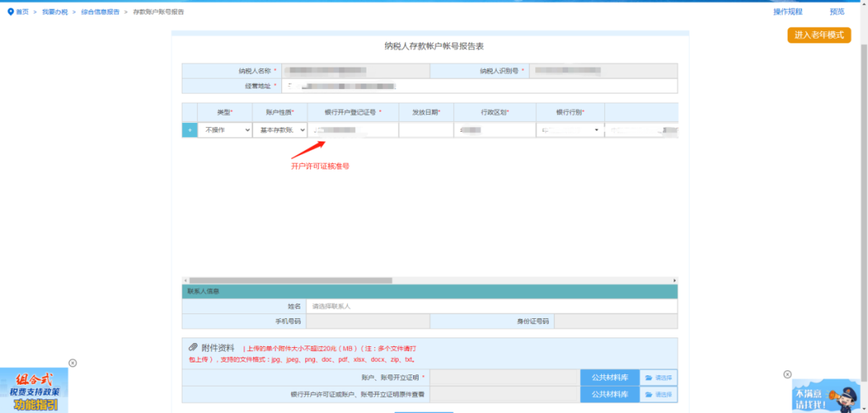868x413 pixels.
Task: Open the 银行行别 dropdown
Action: [x=570, y=130]
